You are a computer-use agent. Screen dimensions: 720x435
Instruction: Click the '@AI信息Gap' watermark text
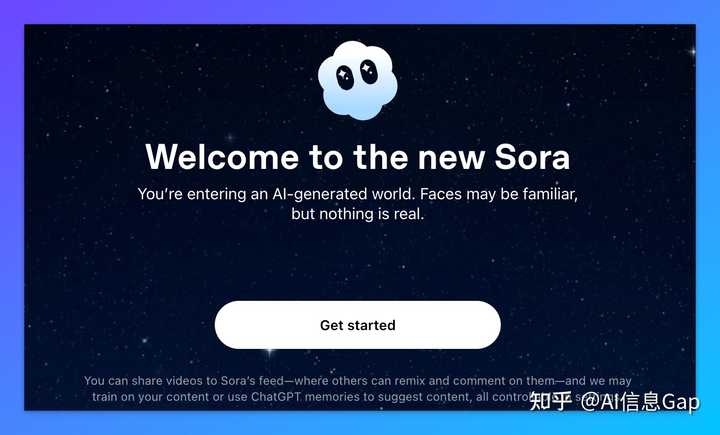[639, 402]
